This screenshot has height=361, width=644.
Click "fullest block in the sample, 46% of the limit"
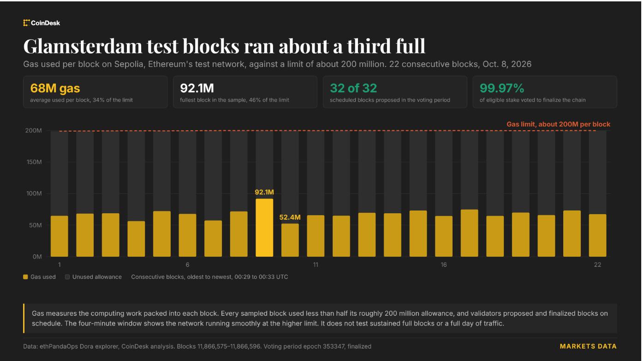(x=234, y=100)
